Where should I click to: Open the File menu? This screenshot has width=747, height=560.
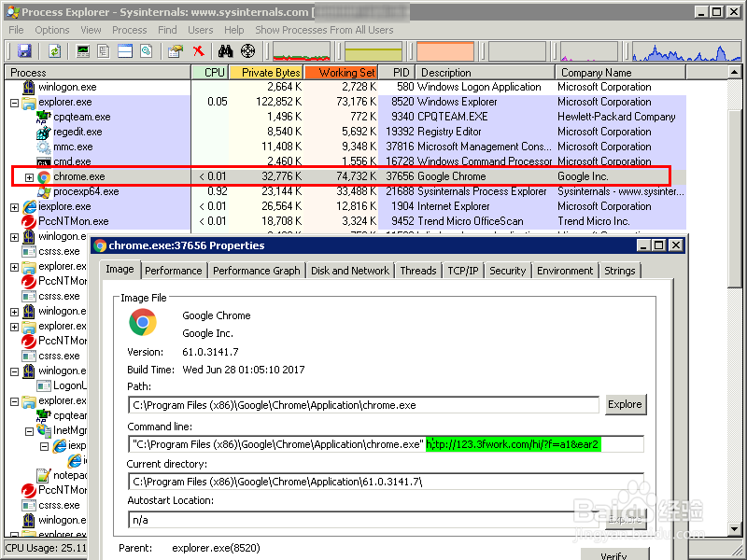tap(16, 30)
